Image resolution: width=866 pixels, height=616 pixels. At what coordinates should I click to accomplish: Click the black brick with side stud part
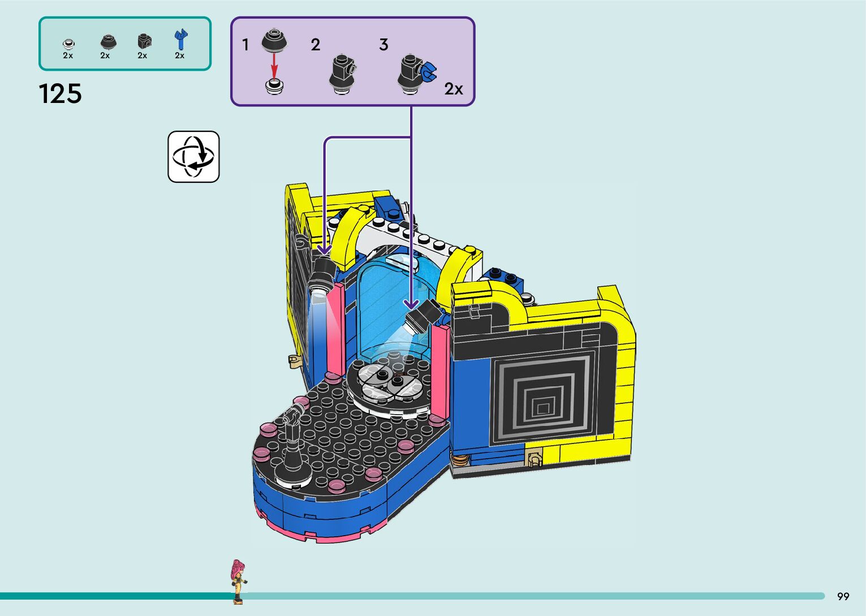(144, 41)
